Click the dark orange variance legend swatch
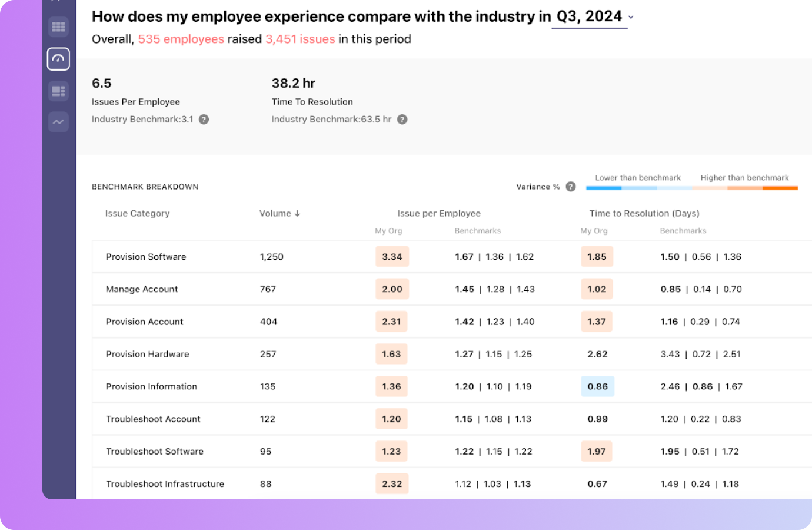 pyautogui.click(x=780, y=188)
